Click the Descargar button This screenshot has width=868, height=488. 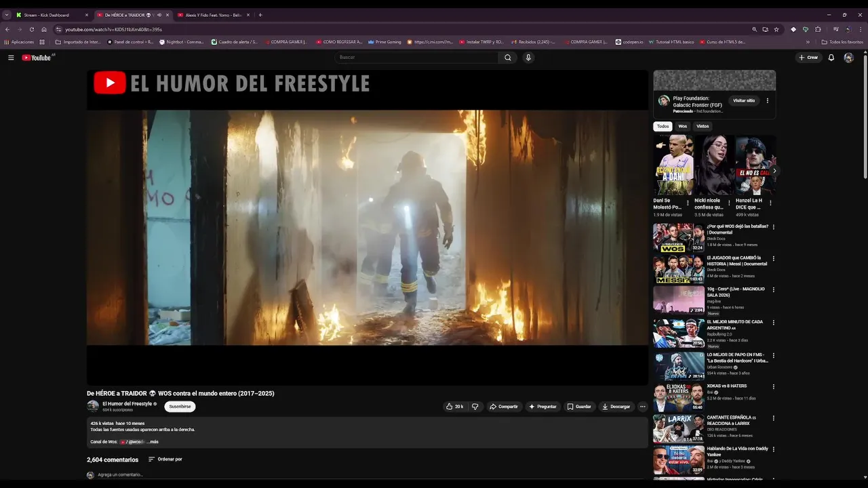coord(616,407)
